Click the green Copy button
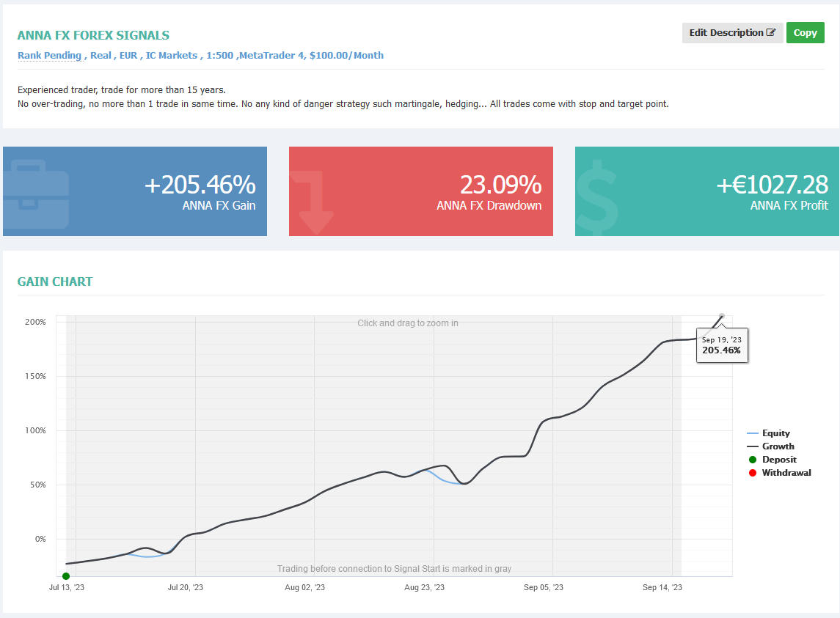The height and width of the screenshot is (618, 840). pos(806,33)
